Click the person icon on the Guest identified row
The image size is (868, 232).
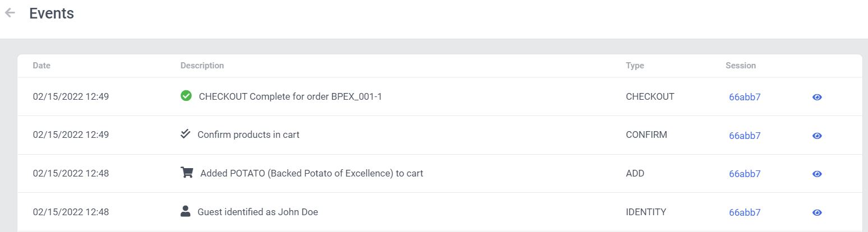(186, 211)
